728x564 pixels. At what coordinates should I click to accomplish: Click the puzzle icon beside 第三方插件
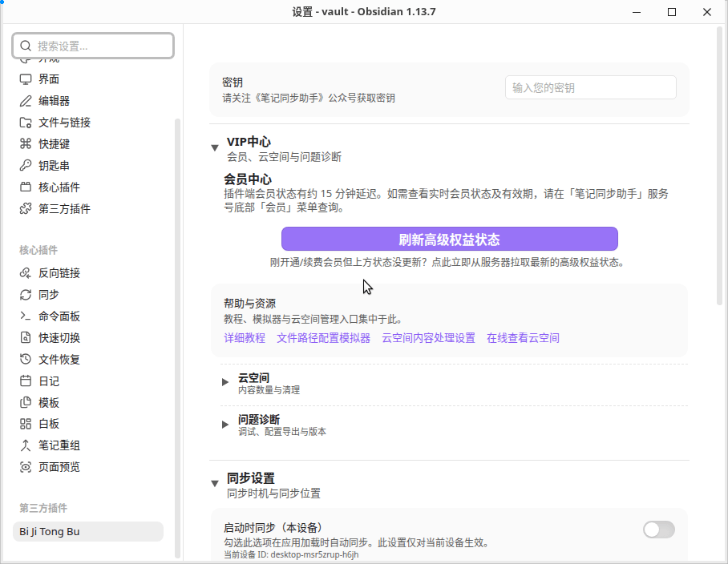tap(26, 209)
